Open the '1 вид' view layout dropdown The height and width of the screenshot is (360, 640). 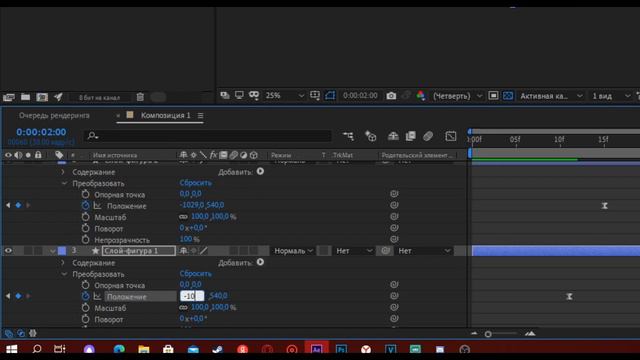tap(611, 96)
